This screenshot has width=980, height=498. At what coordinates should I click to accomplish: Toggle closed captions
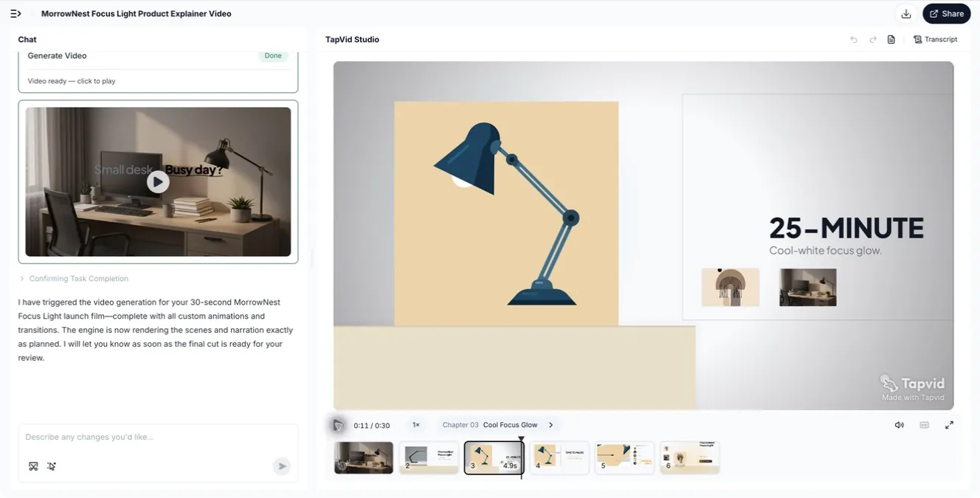click(924, 425)
